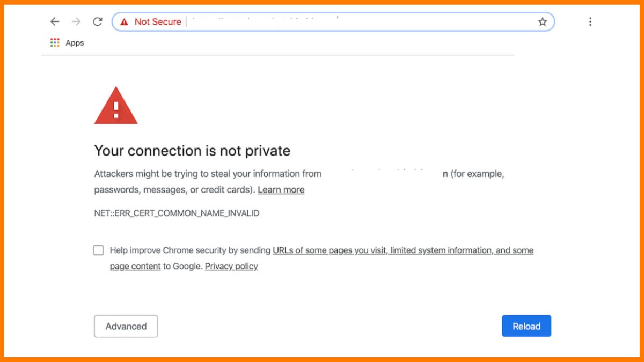Viewport: 644px width, 362px height.
Task: Expand details with the Advanced button
Action: coord(126,326)
